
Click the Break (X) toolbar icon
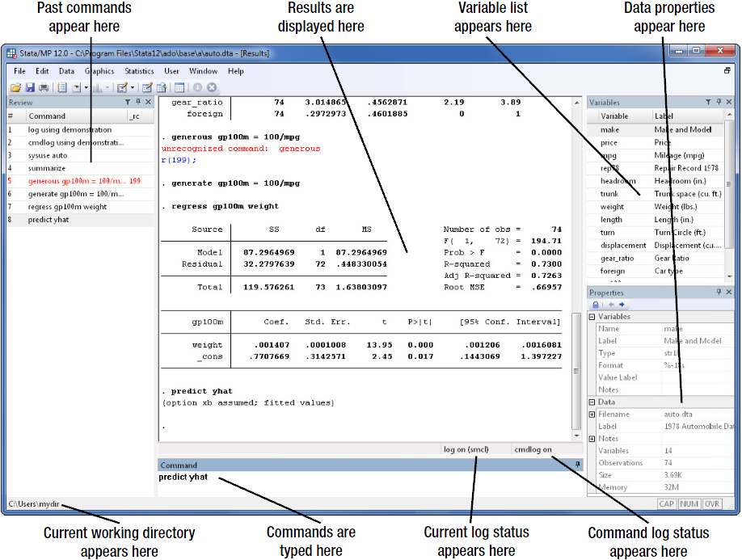tap(212, 87)
